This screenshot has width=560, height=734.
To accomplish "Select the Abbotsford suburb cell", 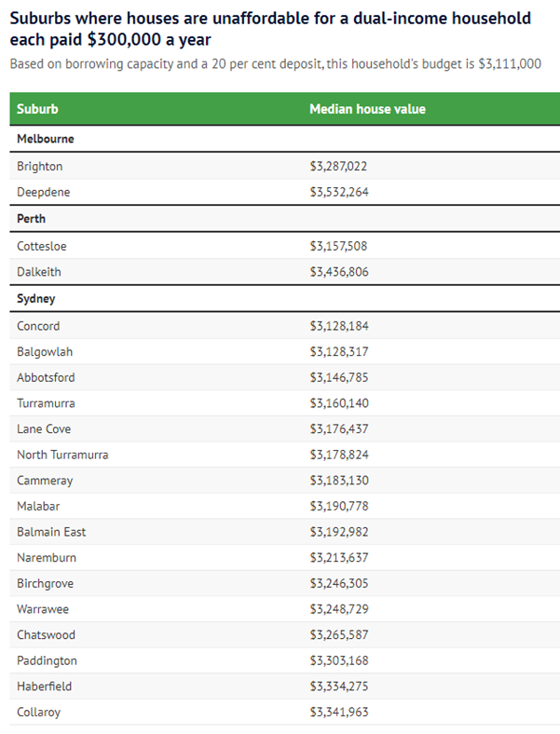I will (x=46, y=378).
